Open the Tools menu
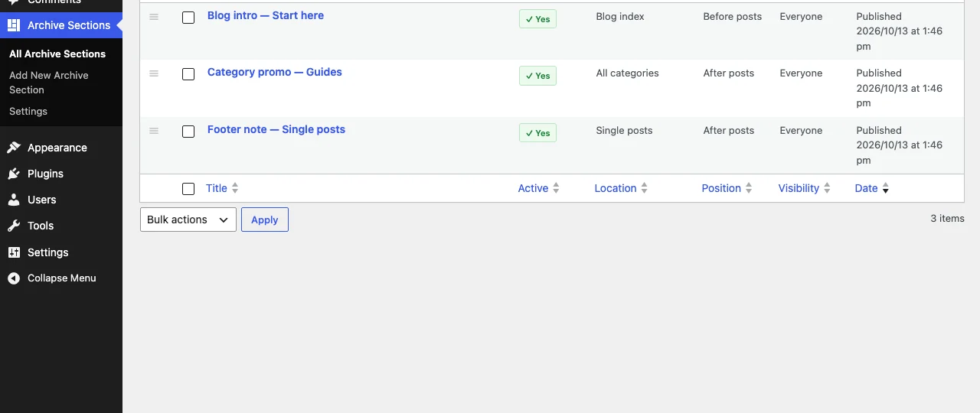This screenshot has width=980, height=413. [x=61, y=226]
